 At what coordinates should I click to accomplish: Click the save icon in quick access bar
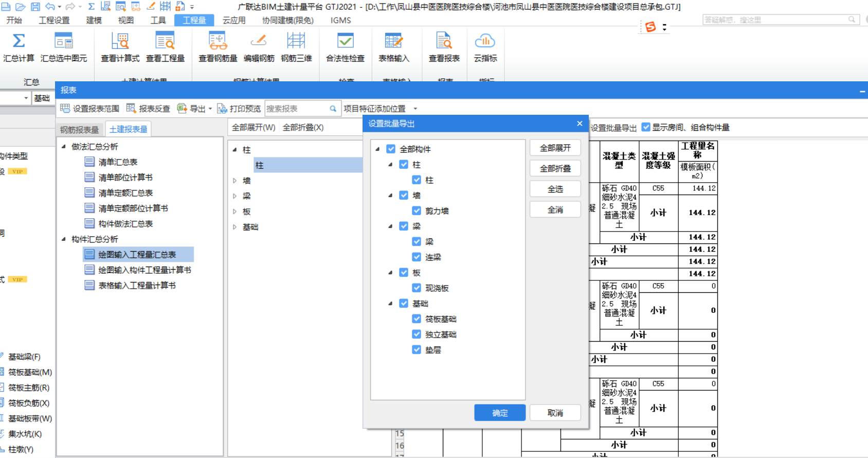coord(35,7)
